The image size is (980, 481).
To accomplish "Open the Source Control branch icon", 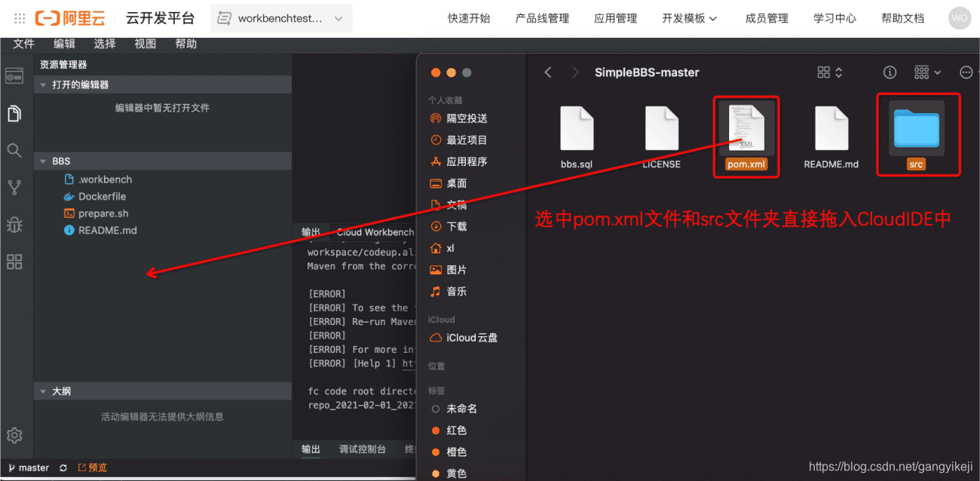I will [14, 187].
